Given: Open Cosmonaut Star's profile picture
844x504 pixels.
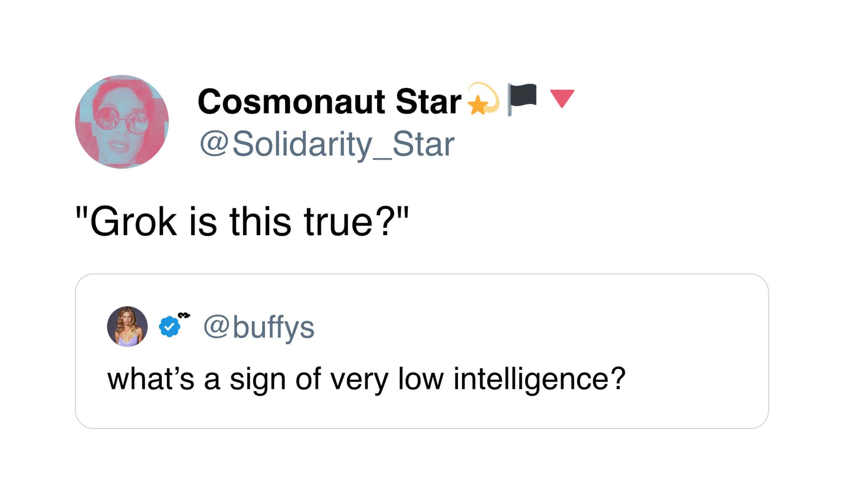Looking at the screenshot, I should tap(122, 122).
